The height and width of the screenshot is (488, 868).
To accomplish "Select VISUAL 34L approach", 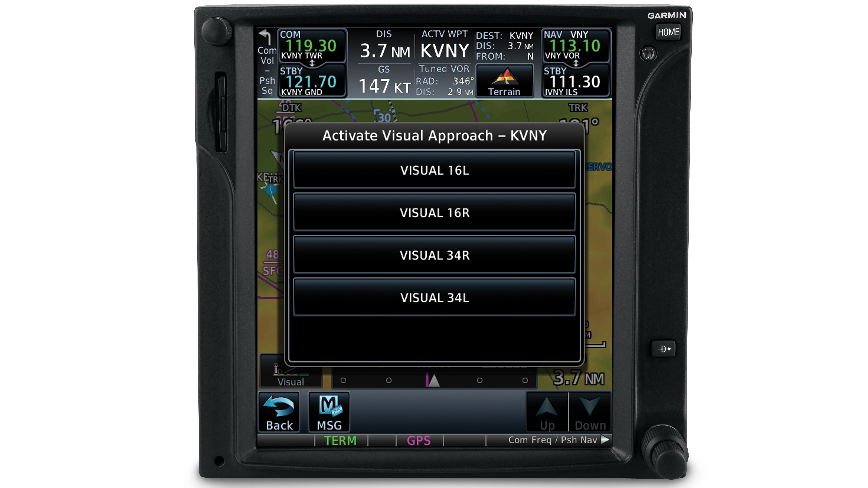I will tap(434, 297).
